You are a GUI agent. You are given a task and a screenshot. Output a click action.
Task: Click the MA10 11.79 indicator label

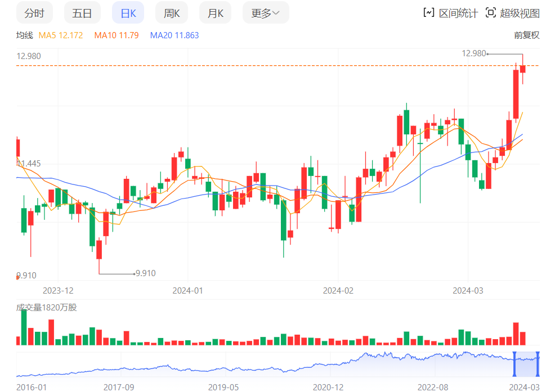point(117,35)
